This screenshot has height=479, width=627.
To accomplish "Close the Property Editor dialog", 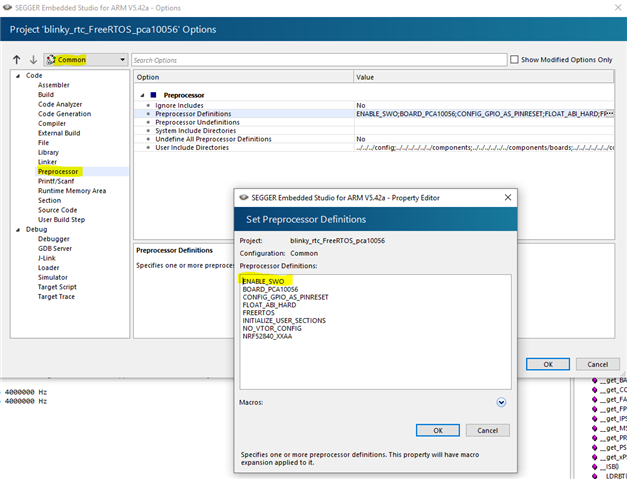I will 508,198.
